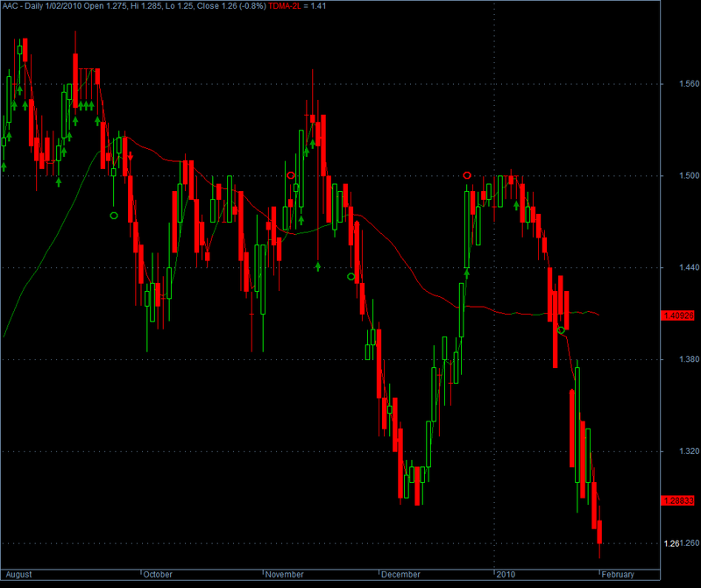Click the November date axis label
Screen dimensions: 701x588
pyautogui.click(x=284, y=575)
